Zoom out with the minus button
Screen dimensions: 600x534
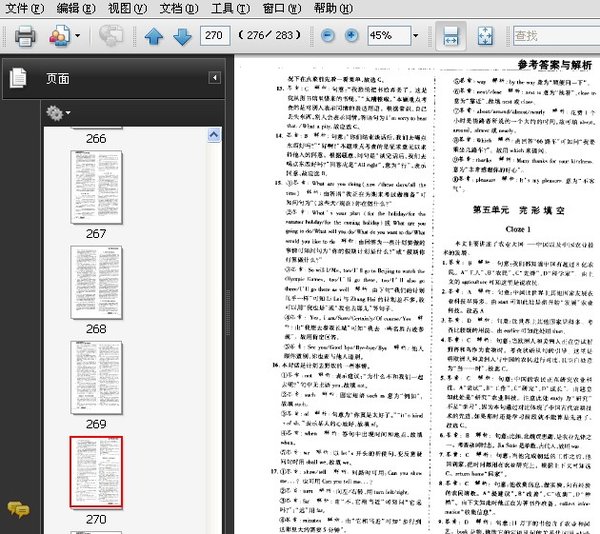pos(328,36)
